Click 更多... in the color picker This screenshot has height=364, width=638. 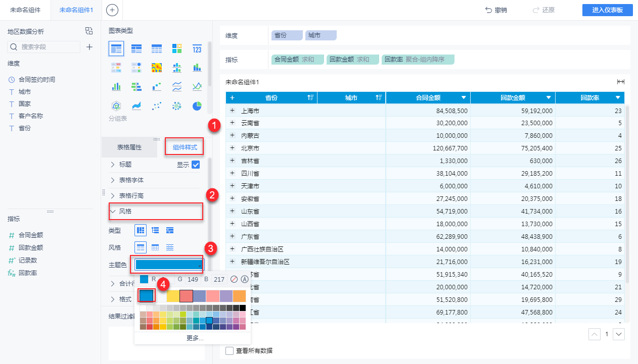[195, 338]
